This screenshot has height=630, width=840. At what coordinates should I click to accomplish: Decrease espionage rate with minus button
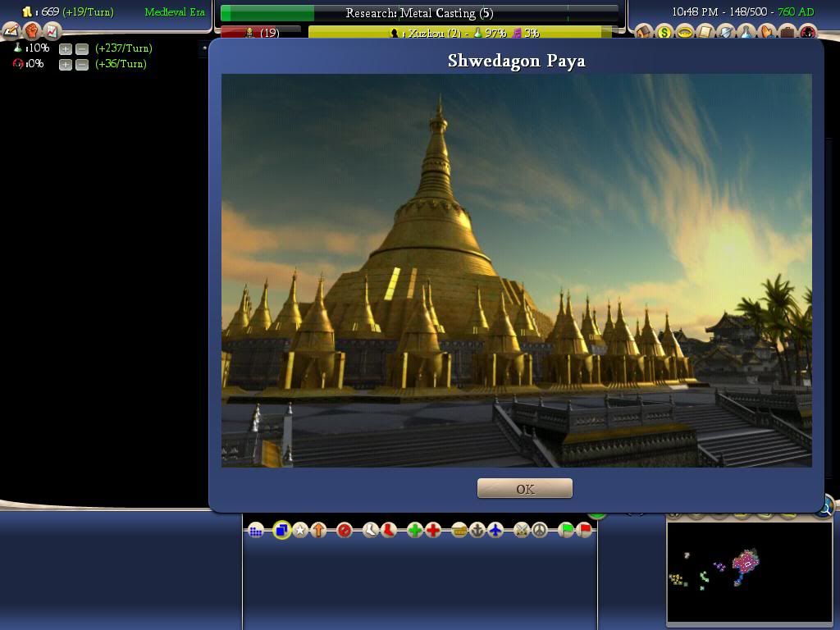tap(82, 65)
